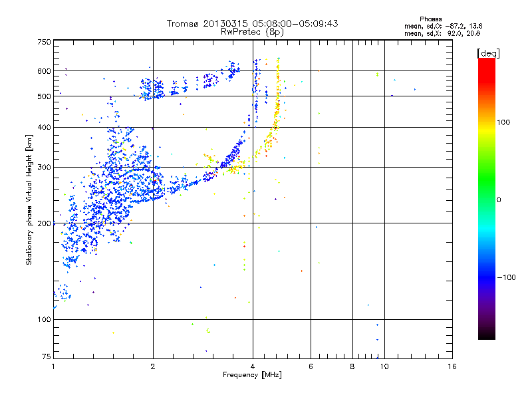This screenshot has width=532, height=399.
Task: Select the "mean, sd,O: -87.2, 13.8" line
Action: (443, 26)
